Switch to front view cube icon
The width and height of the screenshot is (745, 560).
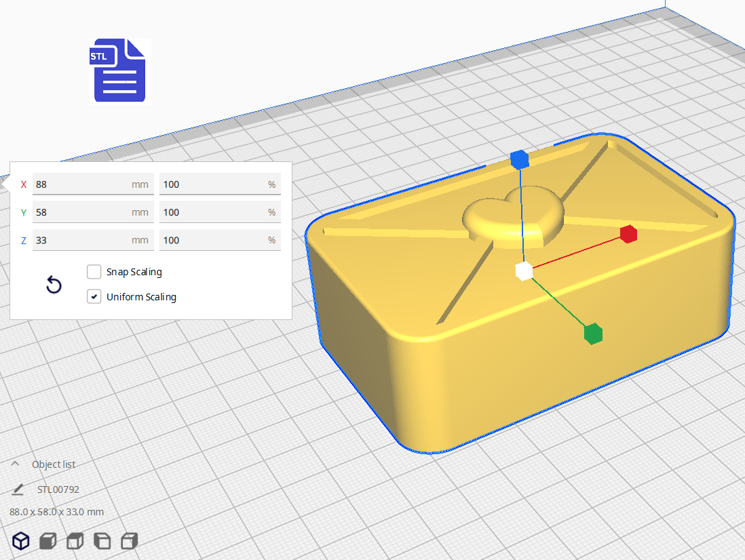pos(47,540)
